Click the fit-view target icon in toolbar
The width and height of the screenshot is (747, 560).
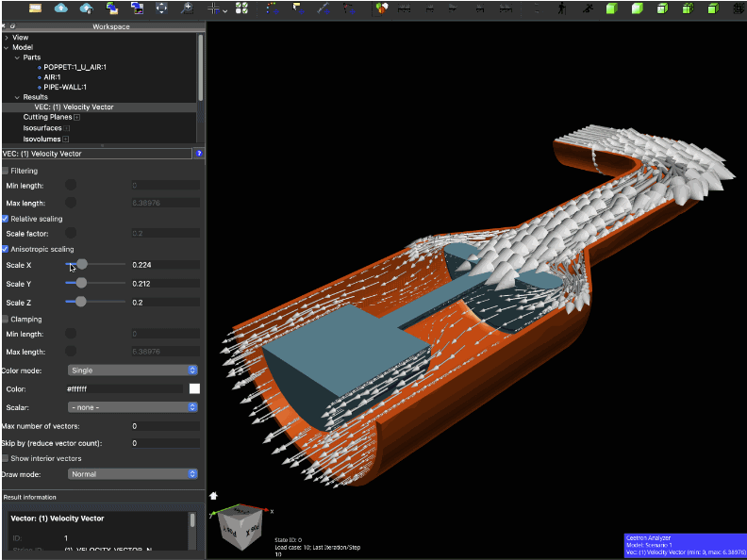pyautogui.click(x=161, y=8)
